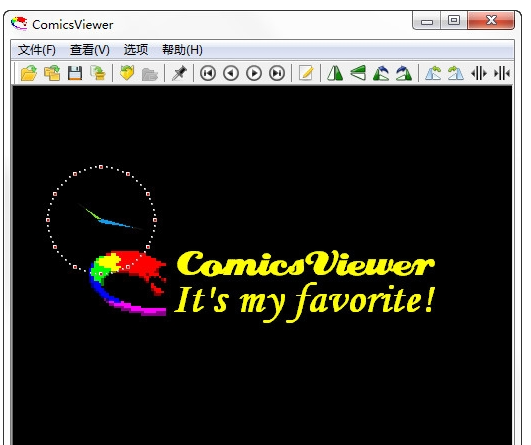Screen dimensions: 531x445
Task: Click the yellow shield bookmark icon
Action: (x=127, y=73)
